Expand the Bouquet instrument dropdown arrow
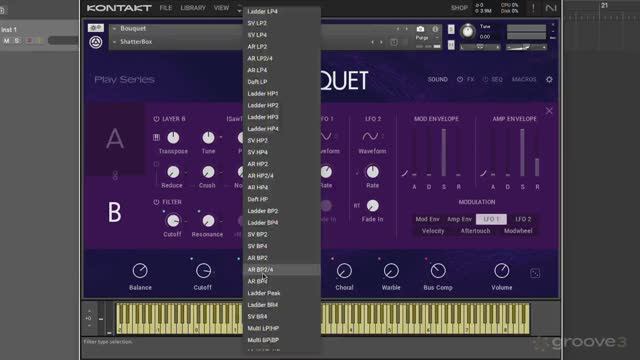Image resolution: width=640 pixels, height=360 pixels. point(114,29)
